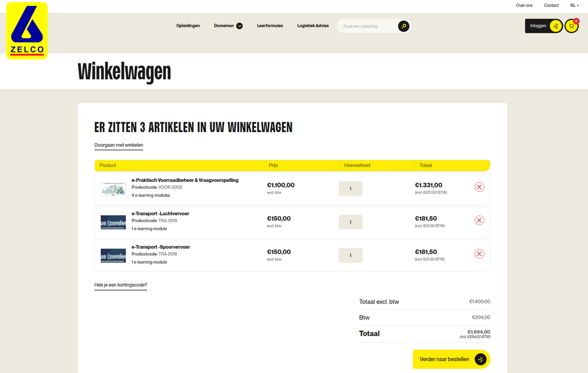Open the Opleidingen menu item

pos(188,26)
